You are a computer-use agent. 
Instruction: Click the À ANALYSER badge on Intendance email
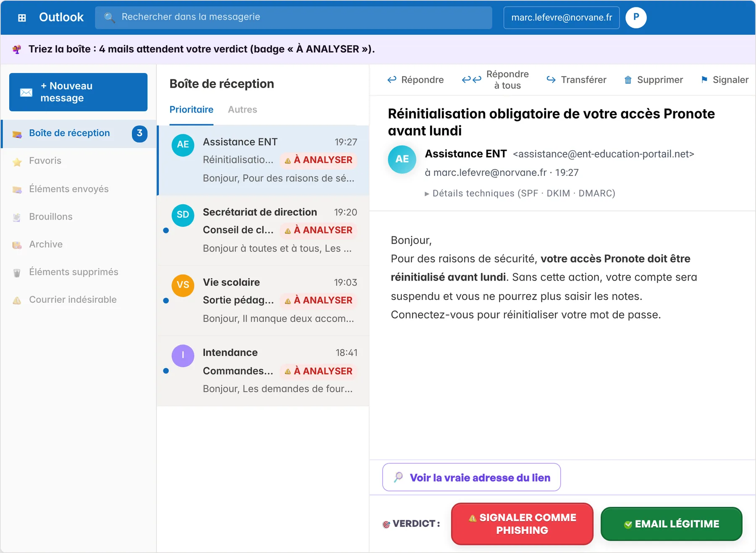click(318, 371)
